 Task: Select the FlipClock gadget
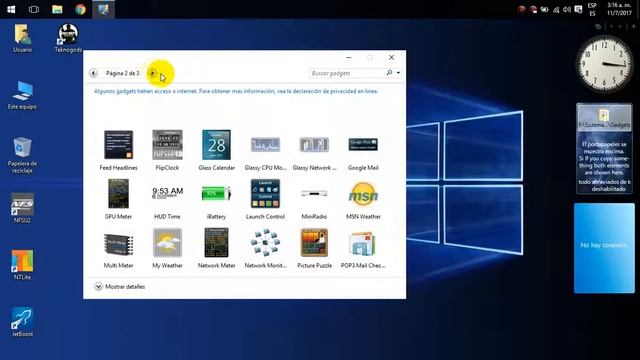click(167, 150)
